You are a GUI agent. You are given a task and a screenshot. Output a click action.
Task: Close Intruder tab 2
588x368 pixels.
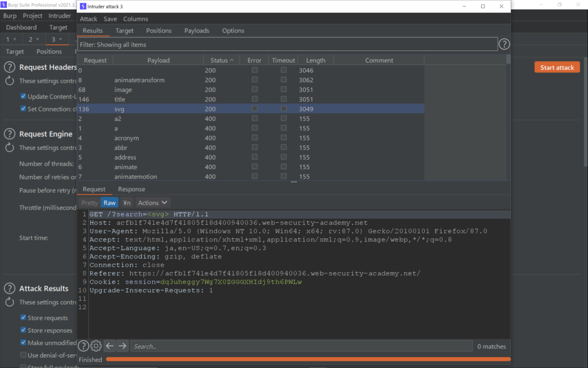pos(38,39)
